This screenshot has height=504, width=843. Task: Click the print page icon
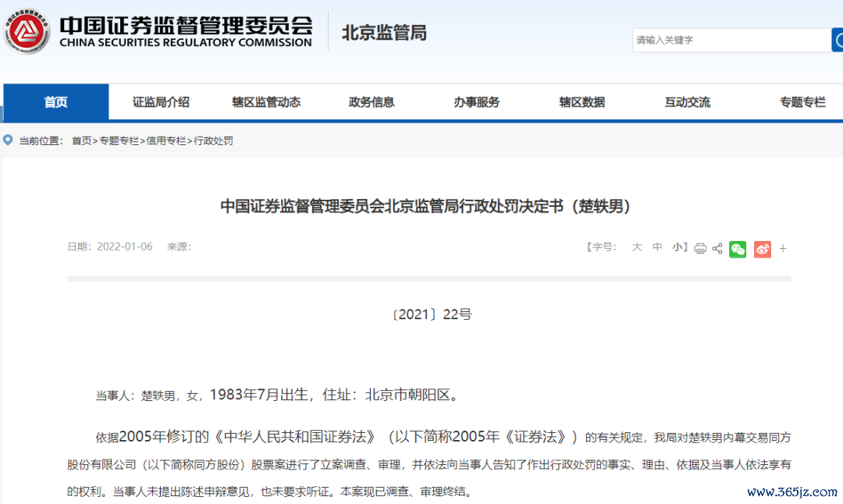699,248
